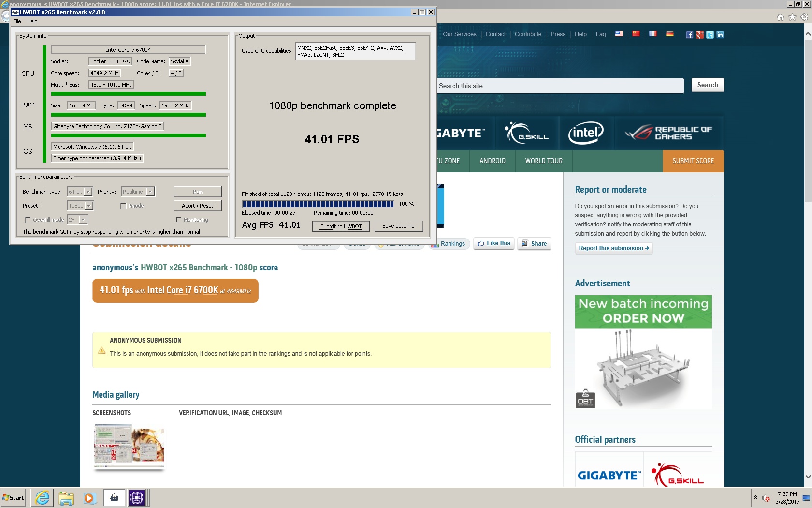The height and width of the screenshot is (508, 812).
Task: Toggle the Pmode checkbox
Action: click(123, 206)
